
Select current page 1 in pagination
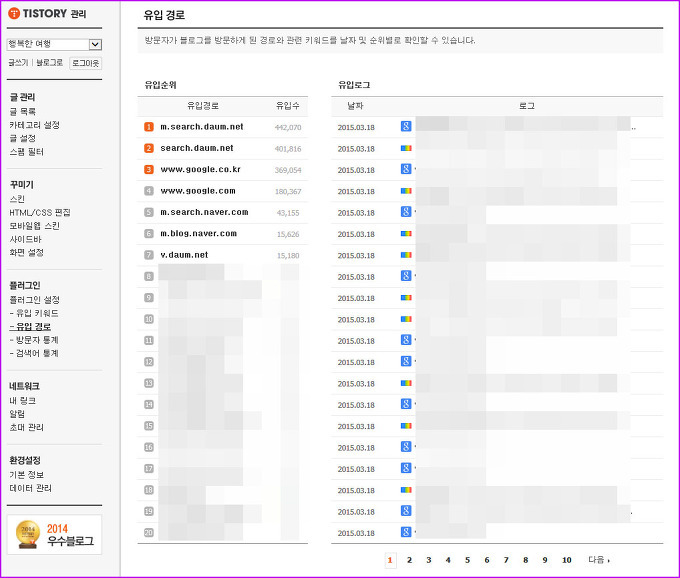[390, 560]
